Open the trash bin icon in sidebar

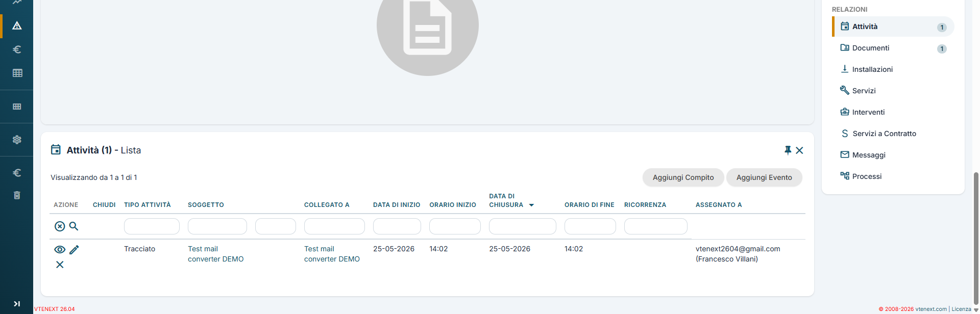pos(17,195)
